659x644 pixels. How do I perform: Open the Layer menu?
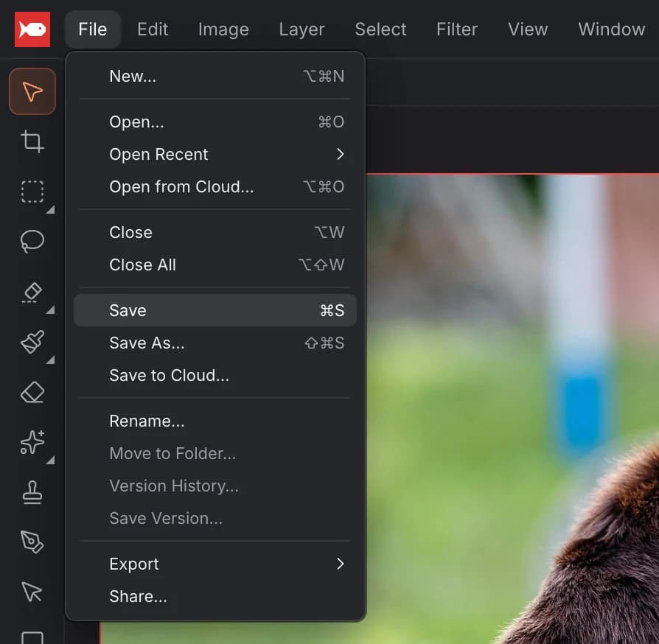pos(301,29)
